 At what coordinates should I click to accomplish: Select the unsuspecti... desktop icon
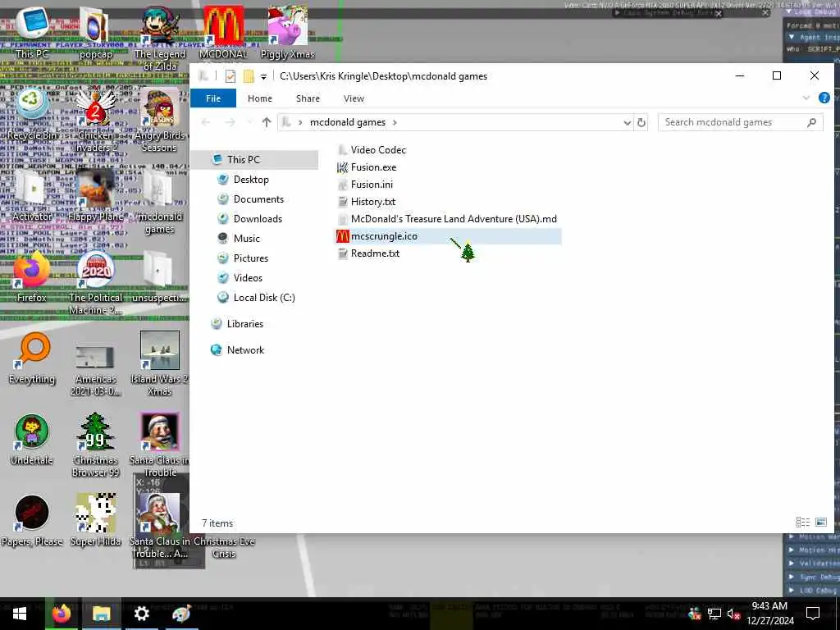tap(159, 276)
